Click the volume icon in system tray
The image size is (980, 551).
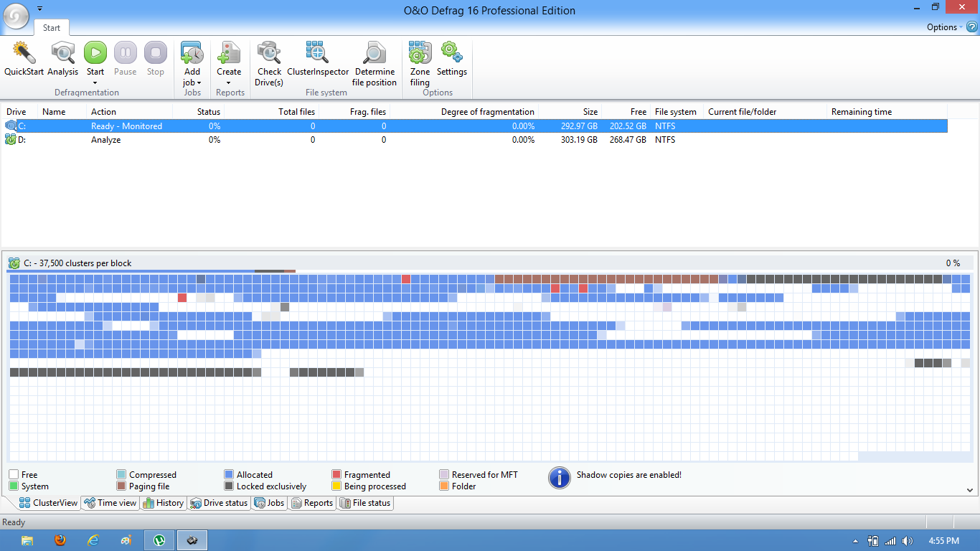click(x=908, y=541)
